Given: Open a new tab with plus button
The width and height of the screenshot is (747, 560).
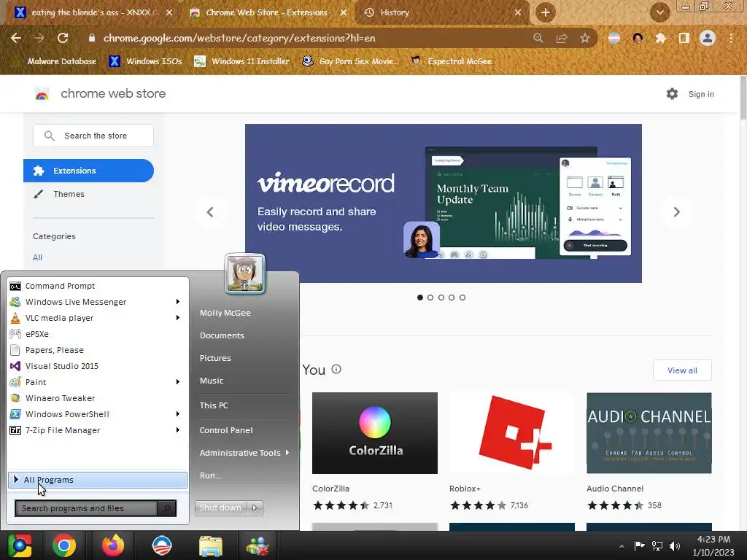Looking at the screenshot, I should (546, 12).
